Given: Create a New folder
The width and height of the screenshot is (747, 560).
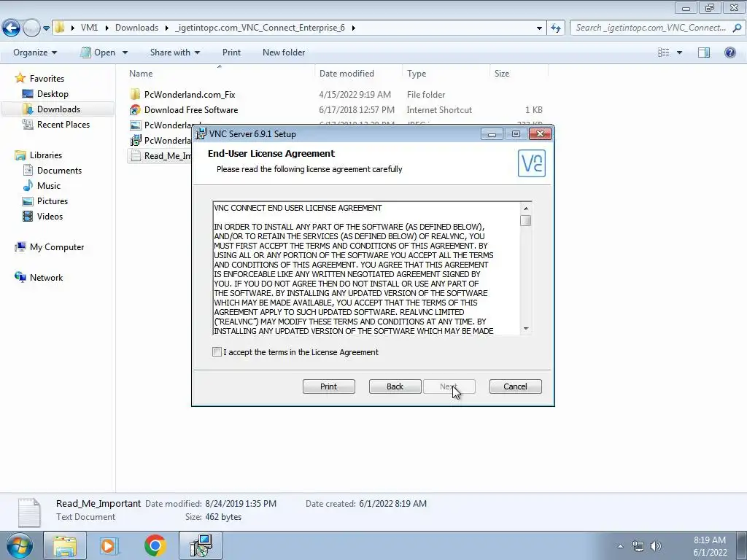Looking at the screenshot, I should click(284, 52).
